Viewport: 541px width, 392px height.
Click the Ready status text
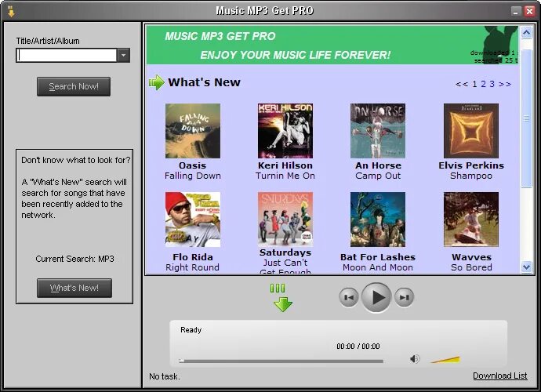[x=191, y=330]
